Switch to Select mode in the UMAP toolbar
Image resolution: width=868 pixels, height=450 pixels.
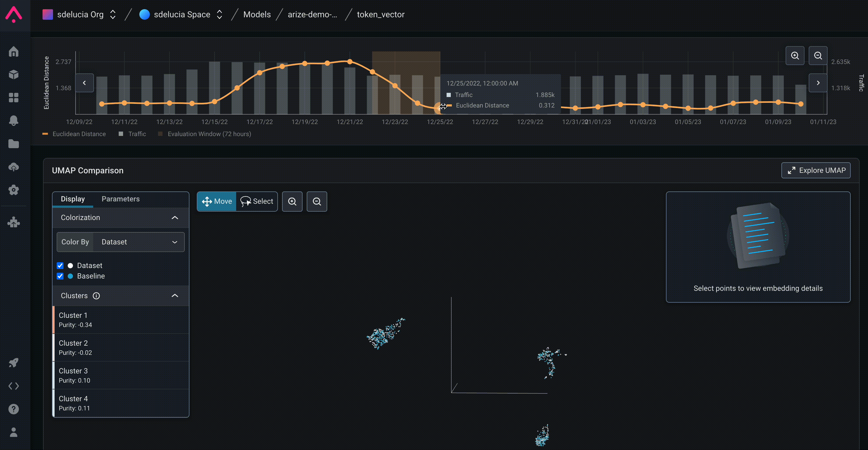point(257,201)
